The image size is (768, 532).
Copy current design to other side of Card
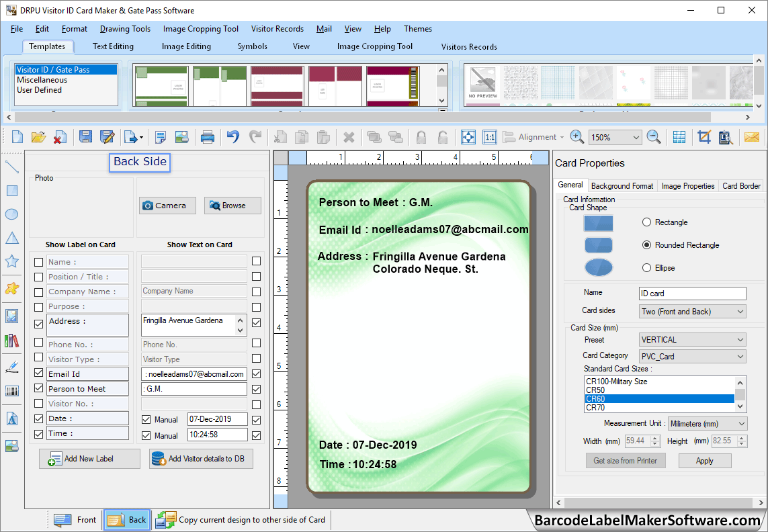[x=241, y=520]
